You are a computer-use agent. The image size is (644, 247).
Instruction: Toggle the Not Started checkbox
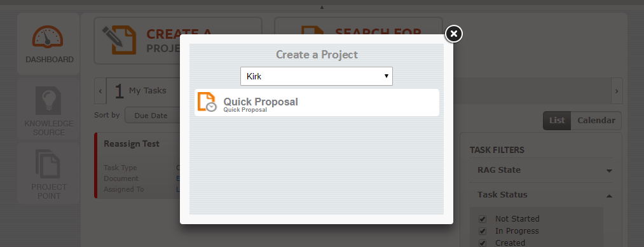(483, 219)
